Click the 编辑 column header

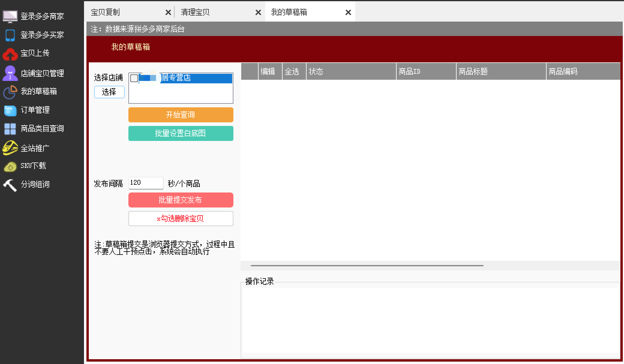270,71
